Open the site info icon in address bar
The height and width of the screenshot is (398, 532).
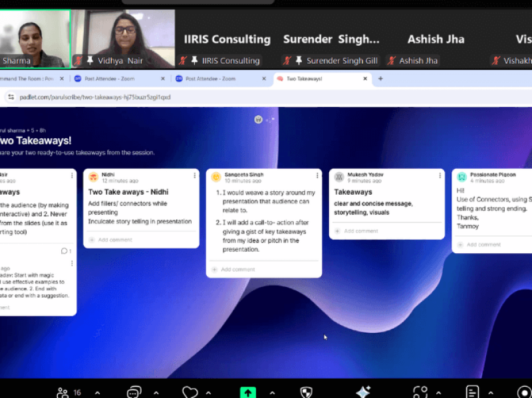coord(11,97)
